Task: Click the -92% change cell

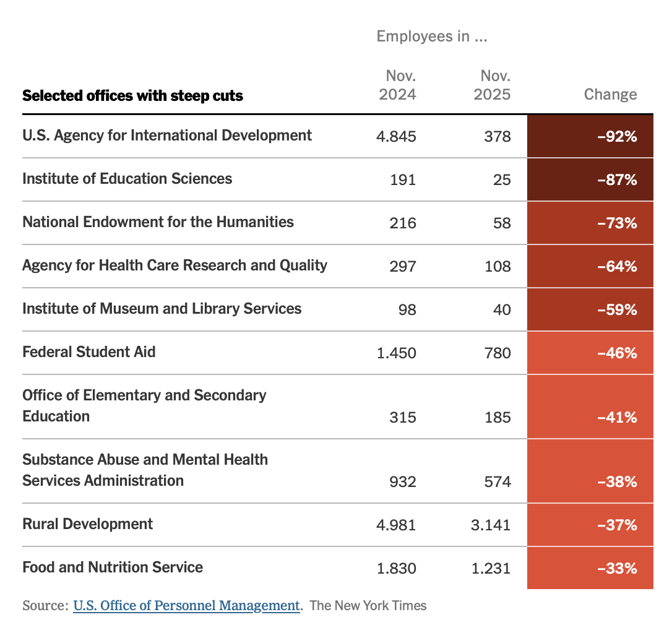Action: tap(590, 136)
